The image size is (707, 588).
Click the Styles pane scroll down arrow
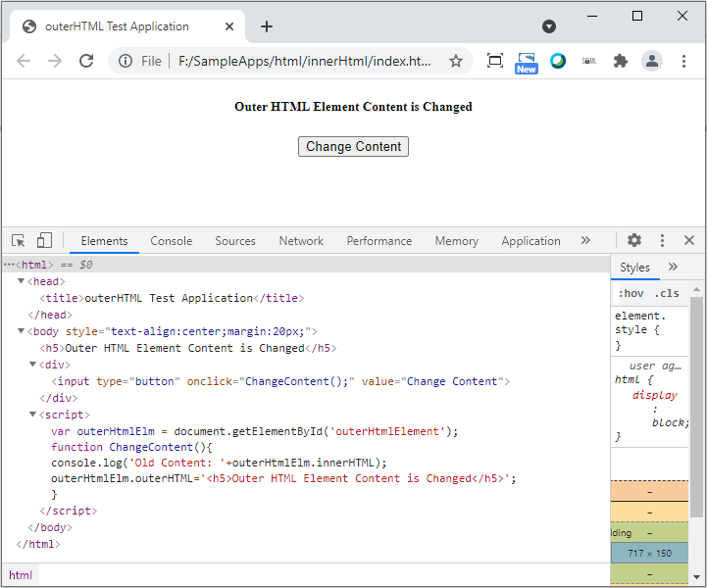(696, 577)
